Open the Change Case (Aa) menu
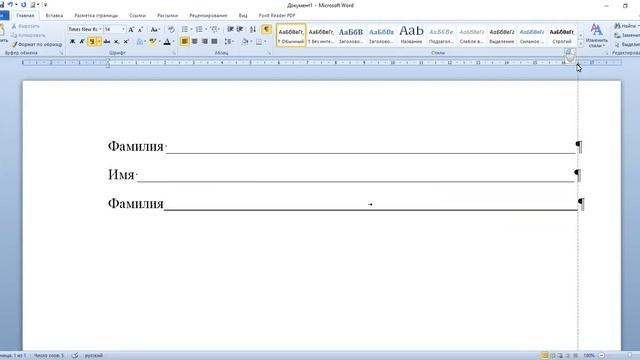This screenshot has width=640, height=360. [x=155, y=29]
